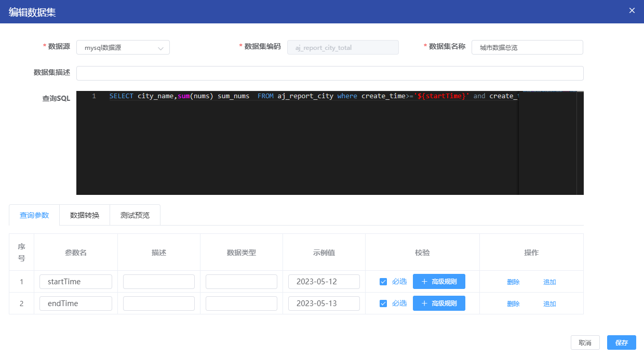Toggle 必选 checkbox for endTime row
This screenshot has height=356, width=644.
click(383, 304)
